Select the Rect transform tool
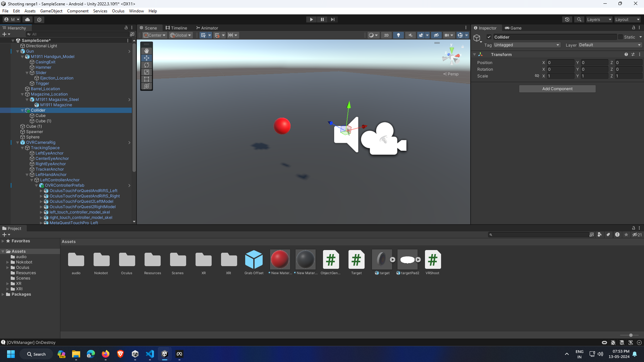 coord(147,79)
